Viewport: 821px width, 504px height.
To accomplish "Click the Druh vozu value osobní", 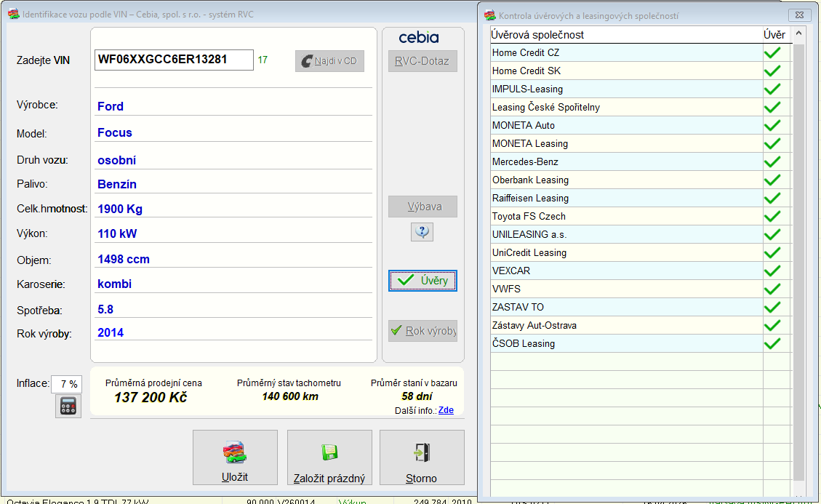I will pos(117,160).
